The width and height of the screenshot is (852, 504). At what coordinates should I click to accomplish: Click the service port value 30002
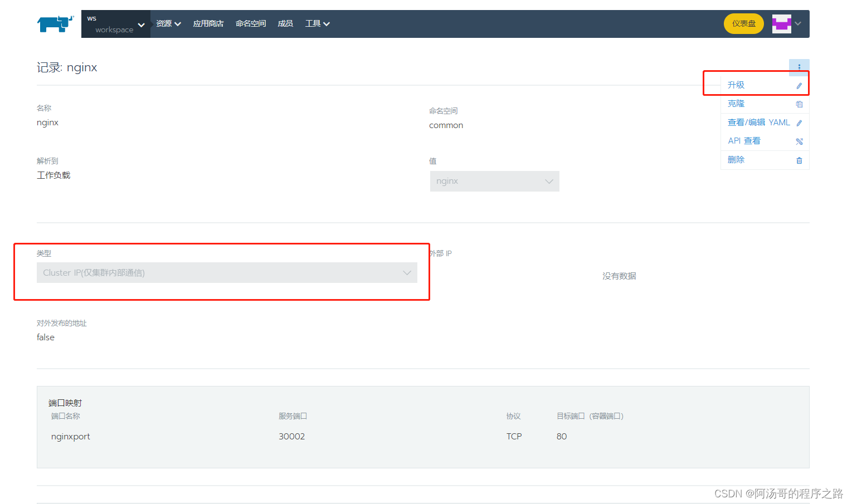[x=292, y=437]
